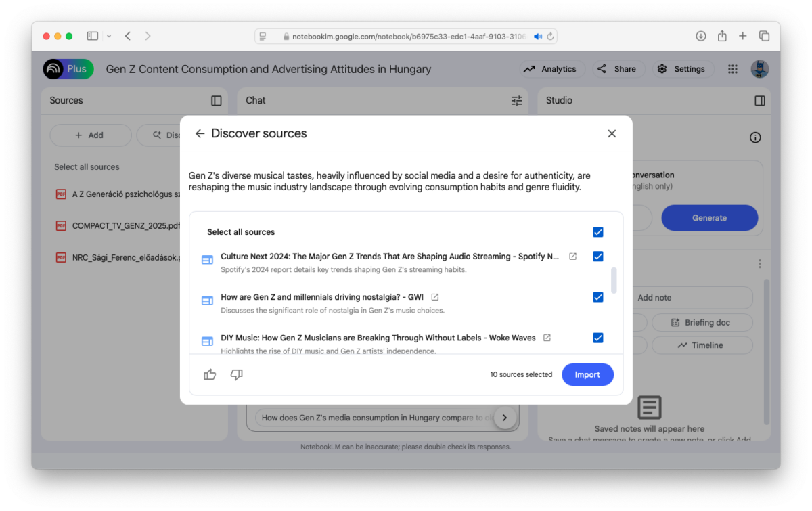The width and height of the screenshot is (812, 511).
Task: Open the Share dialog
Action: point(617,69)
